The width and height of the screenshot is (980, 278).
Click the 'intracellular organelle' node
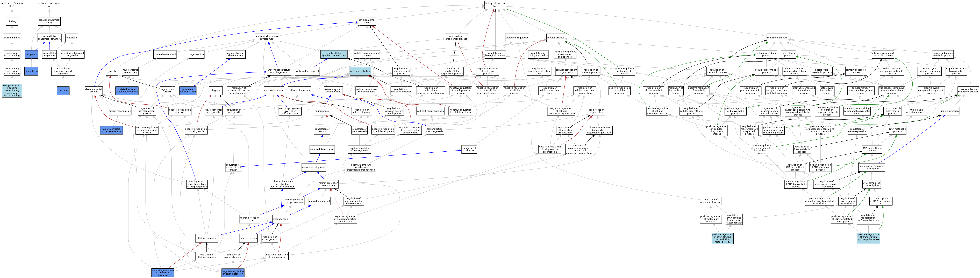pyautogui.click(x=49, y=55)
